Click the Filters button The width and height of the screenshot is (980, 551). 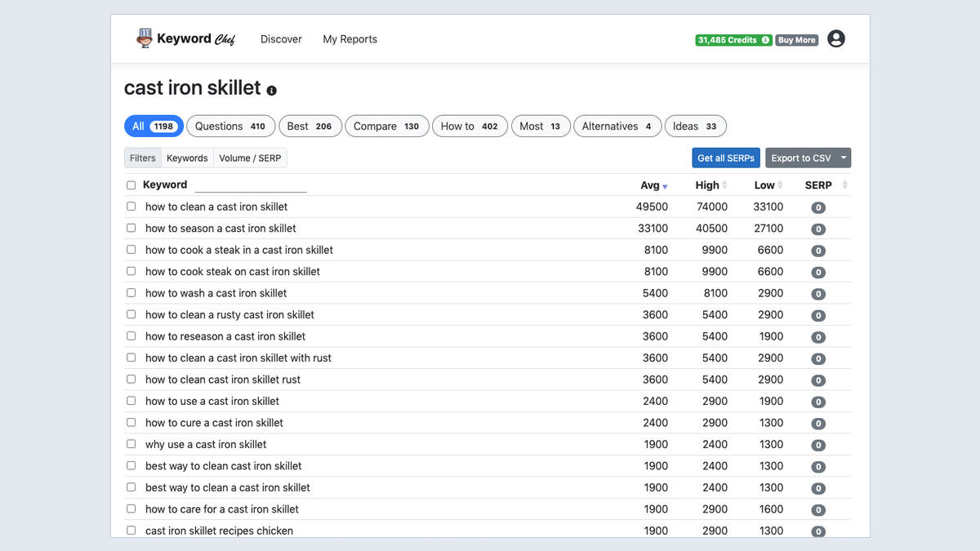pos(143,158)
